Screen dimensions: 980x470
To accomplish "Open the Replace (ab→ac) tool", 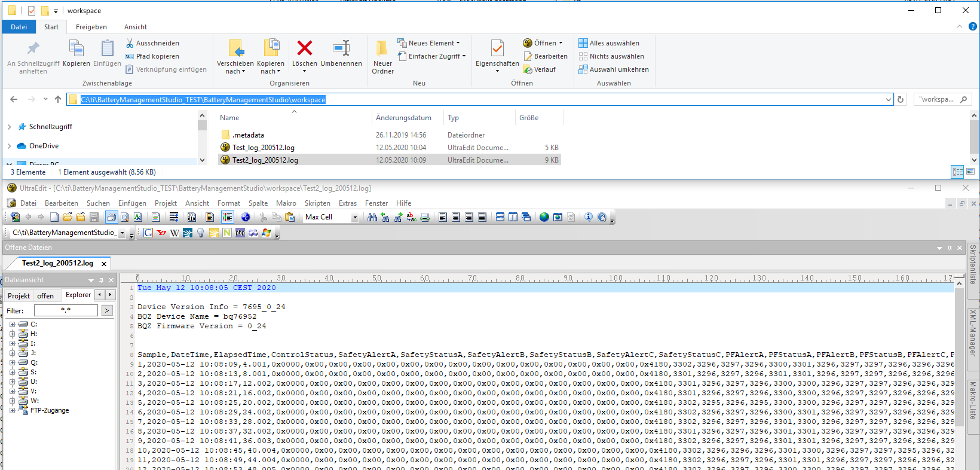I will point(411,217).
